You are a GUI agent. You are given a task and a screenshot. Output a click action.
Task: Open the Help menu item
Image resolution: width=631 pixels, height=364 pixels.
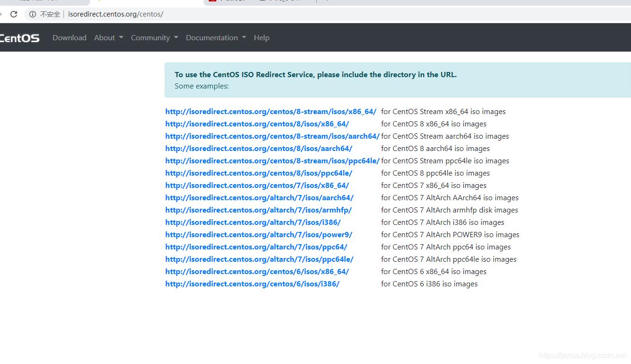(x=261, y=38)
